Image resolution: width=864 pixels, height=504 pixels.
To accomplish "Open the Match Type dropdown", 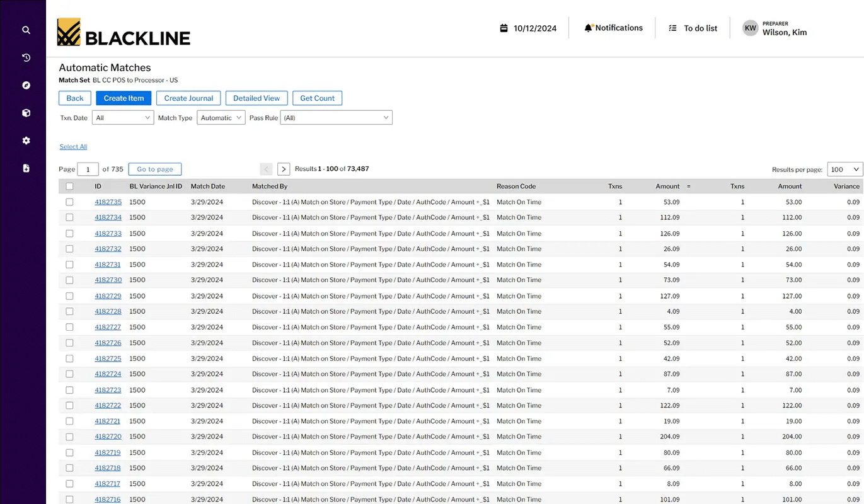I will tap(221, 118).
